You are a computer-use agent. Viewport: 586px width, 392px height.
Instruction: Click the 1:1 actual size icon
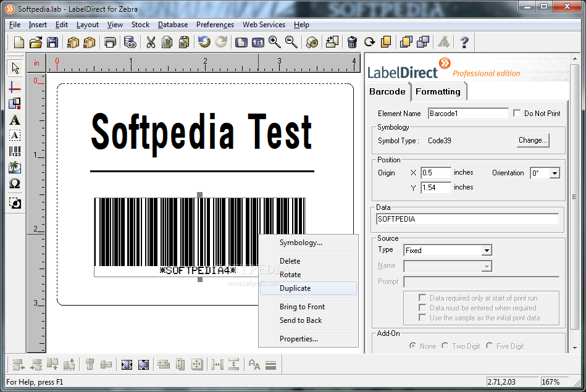(258, 42)
